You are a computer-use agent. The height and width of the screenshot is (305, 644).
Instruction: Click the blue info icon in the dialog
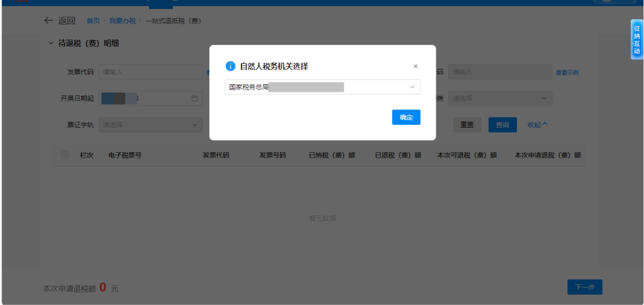click(x=230, y=66)
